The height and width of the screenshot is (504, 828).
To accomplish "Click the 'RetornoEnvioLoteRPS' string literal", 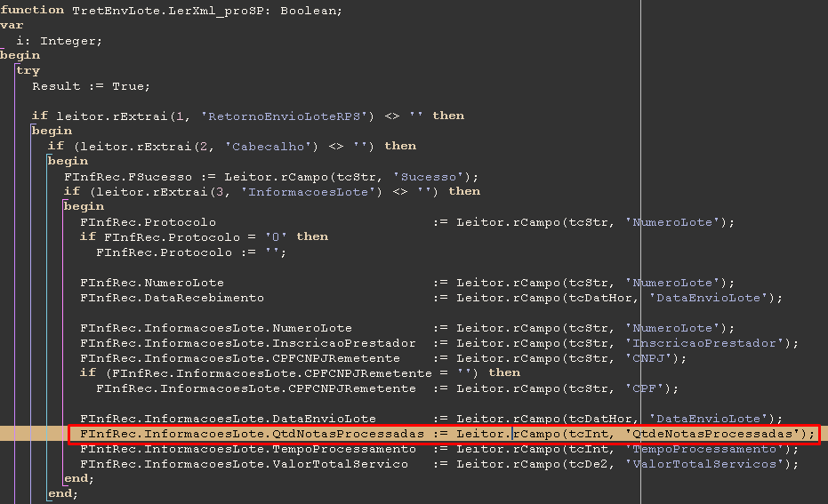I will pyautogui.click(x=284, y=116).
